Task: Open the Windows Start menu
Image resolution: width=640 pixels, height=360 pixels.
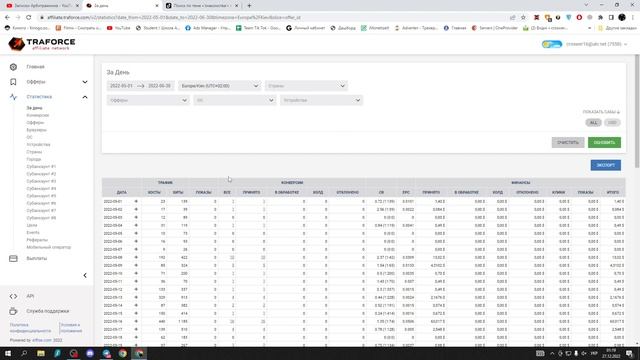Action: [8, 353]
